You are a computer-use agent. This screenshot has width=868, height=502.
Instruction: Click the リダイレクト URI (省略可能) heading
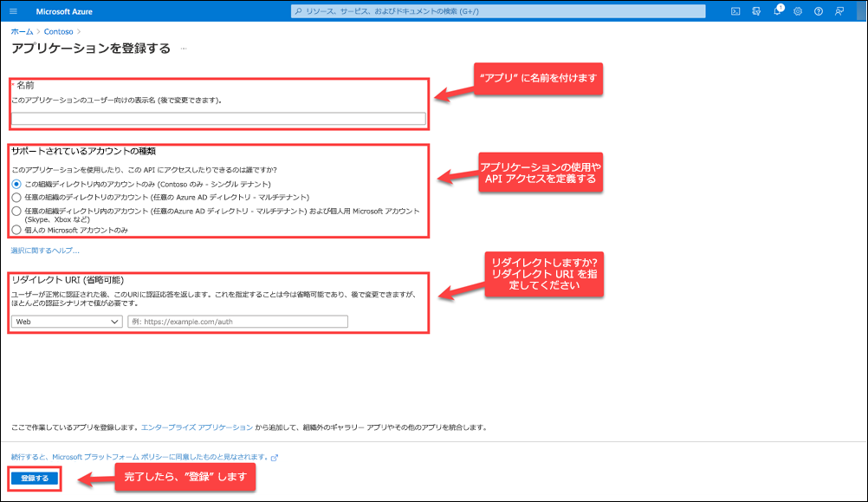point(68,280)
